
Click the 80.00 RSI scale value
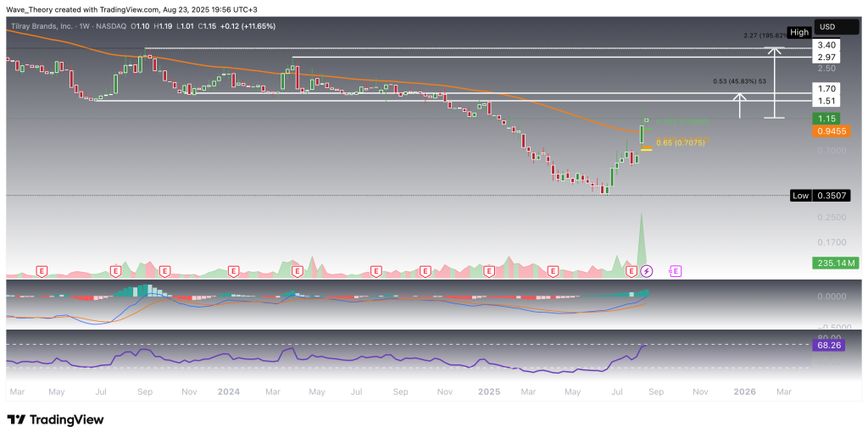(x=829, y=337)
